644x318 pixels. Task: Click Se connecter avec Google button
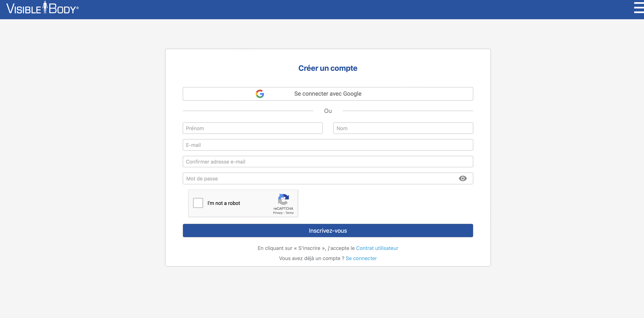[328, 94]
